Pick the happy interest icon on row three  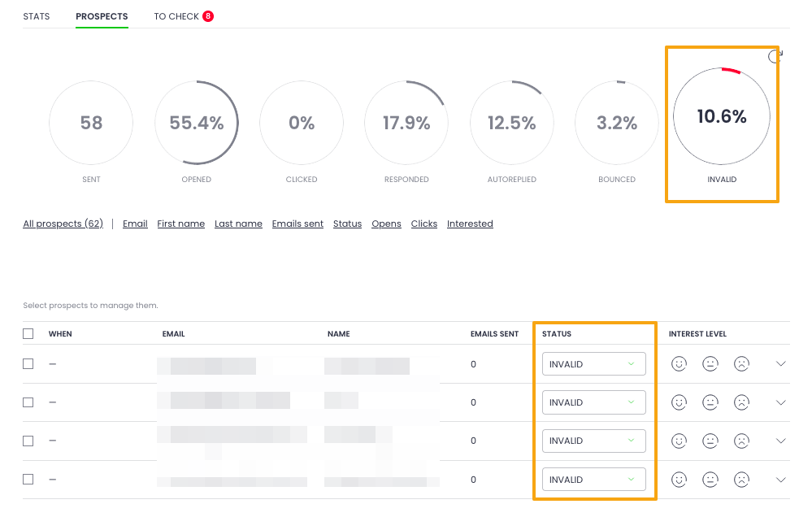(x=679, y=441)
